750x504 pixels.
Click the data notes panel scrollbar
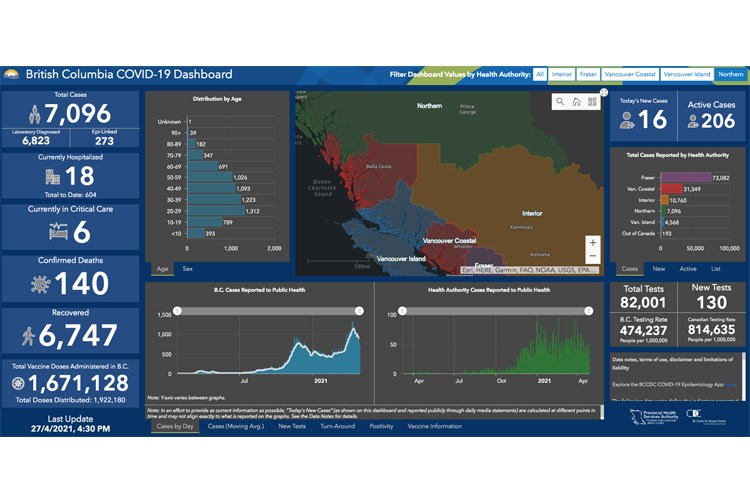[x=743, y=376]
